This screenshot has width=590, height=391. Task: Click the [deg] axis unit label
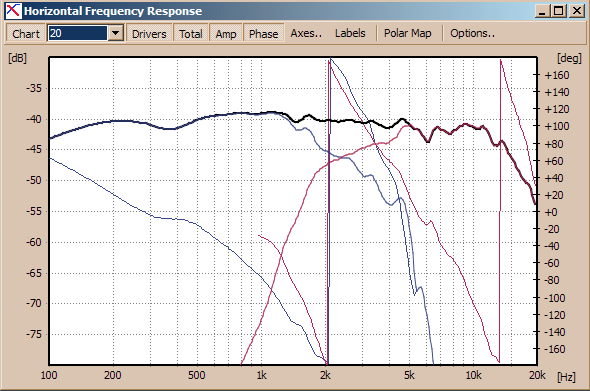click(x=569, y=58)
